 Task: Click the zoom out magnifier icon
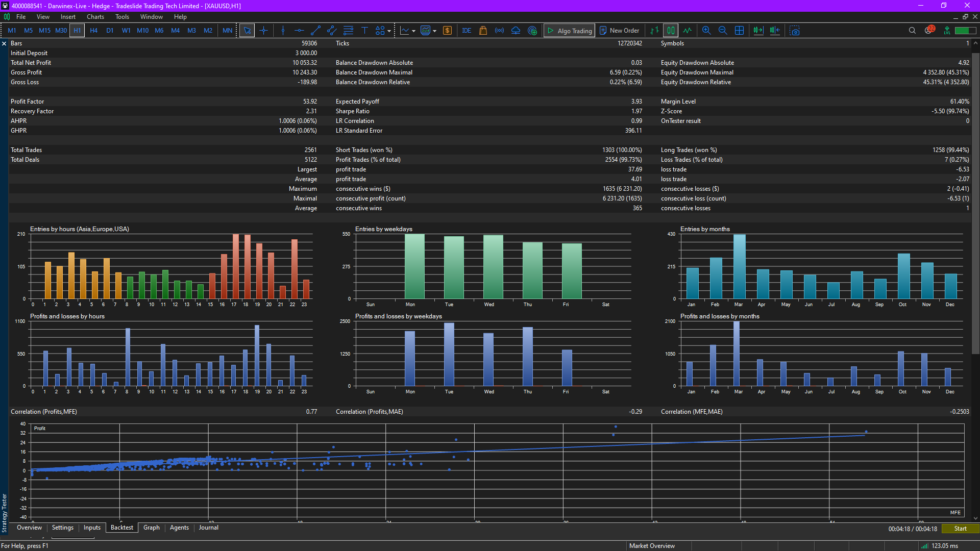723,31
